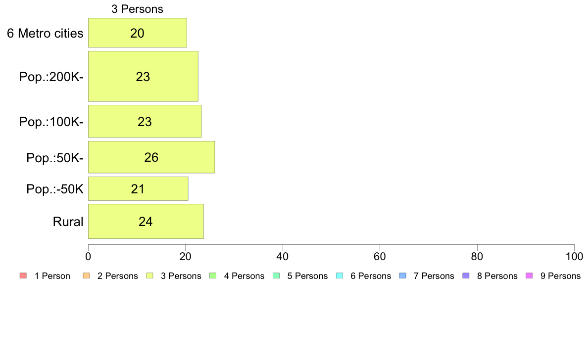Click the "9 Persons" legend text
Viewport: 588px width, 364px height.
pos(560,276)
